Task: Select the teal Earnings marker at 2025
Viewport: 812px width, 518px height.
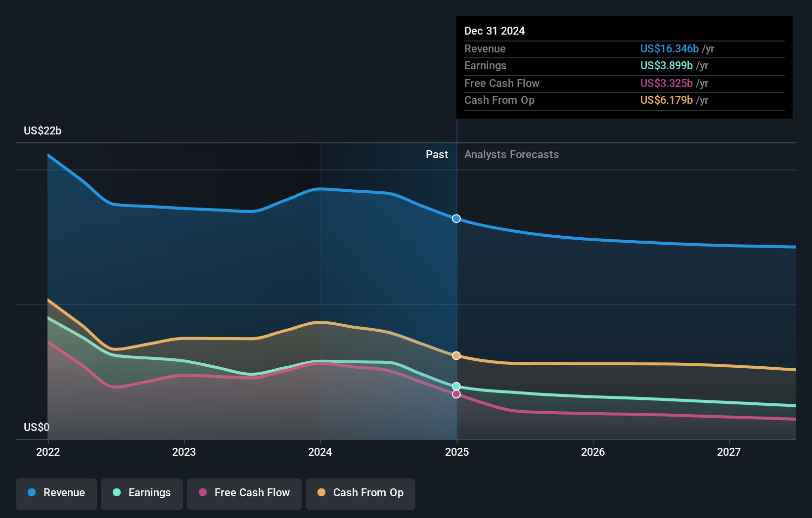Action: point(456,387)
